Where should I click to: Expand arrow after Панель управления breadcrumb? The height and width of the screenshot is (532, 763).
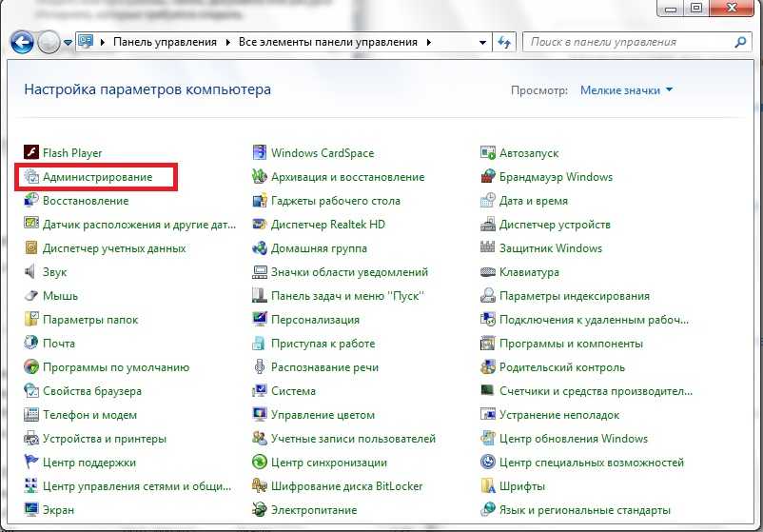pyautogui.click(x=227, y=42)
